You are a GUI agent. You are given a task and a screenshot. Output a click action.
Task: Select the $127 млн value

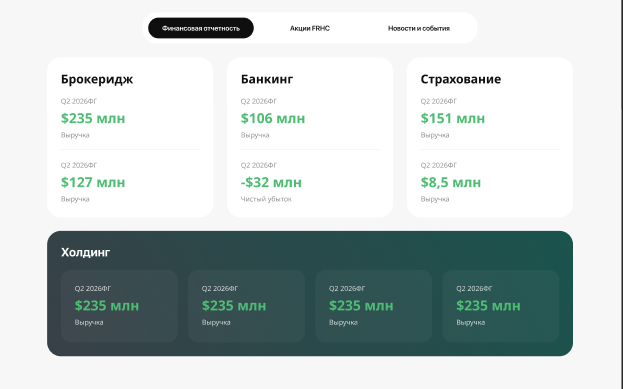pyautogui.click(x=93, y=182)
